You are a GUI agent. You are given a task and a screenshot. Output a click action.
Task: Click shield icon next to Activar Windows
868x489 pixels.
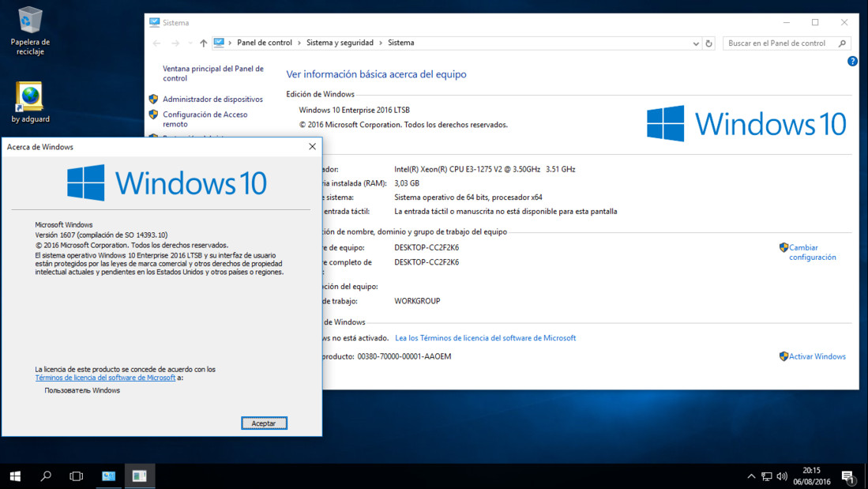tap(783, 356)
